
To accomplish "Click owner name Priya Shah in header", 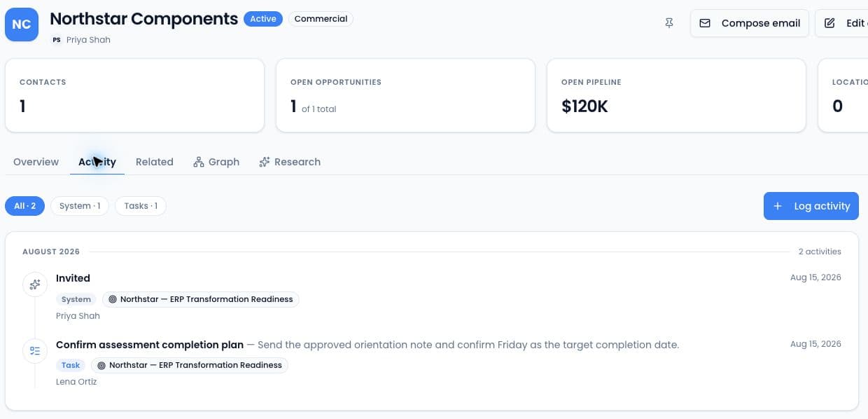I will point(88,40).
